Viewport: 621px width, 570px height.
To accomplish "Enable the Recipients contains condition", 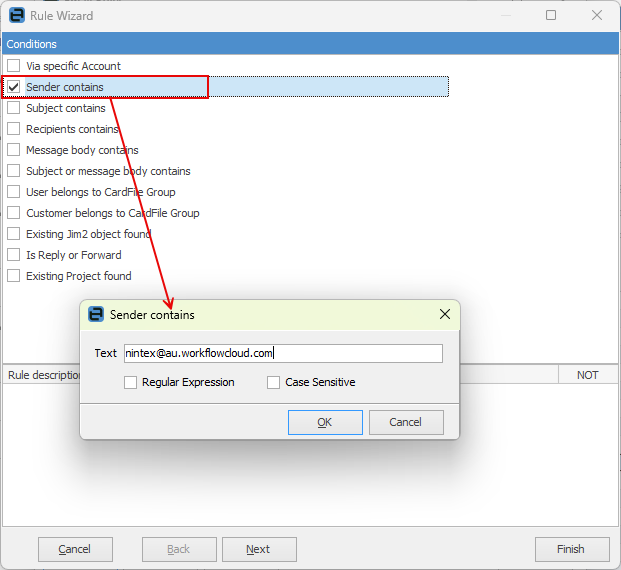I will tap(13, 128).
